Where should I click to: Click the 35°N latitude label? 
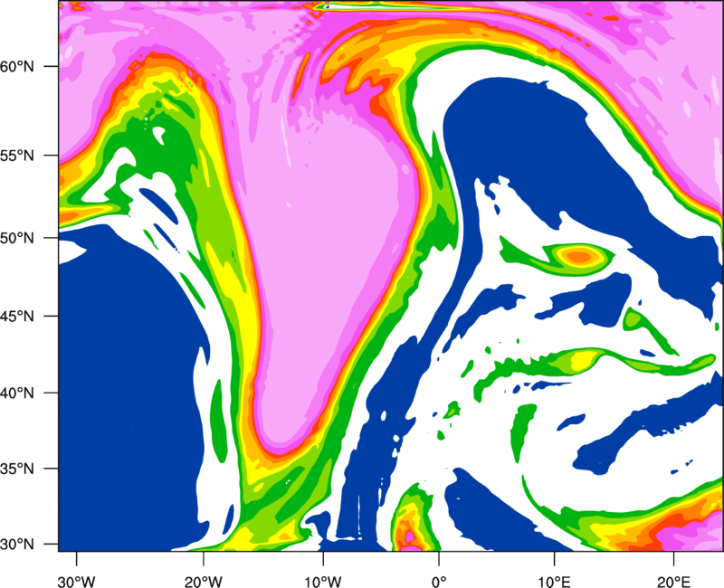click(17, 469)
